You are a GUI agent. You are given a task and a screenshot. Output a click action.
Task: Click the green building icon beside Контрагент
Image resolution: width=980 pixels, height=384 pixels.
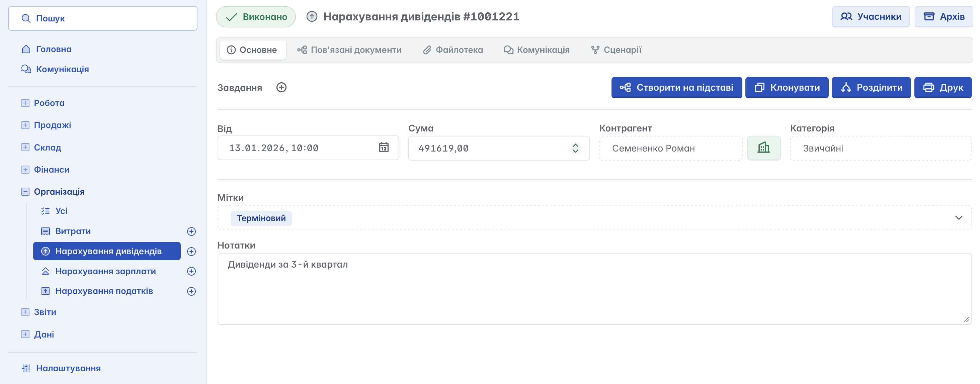(763, 148)
